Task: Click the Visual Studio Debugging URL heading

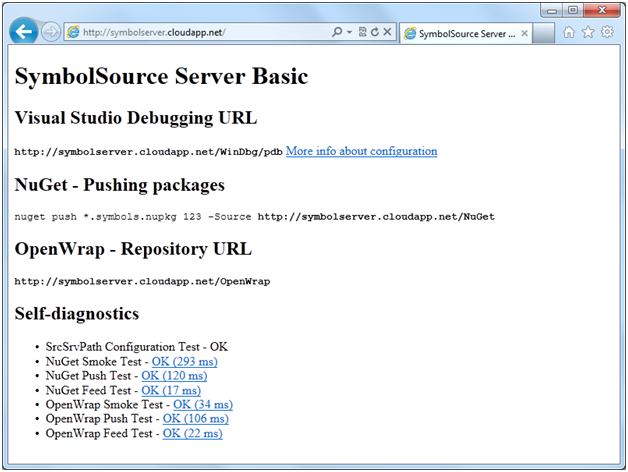Action: pos(136,118)
